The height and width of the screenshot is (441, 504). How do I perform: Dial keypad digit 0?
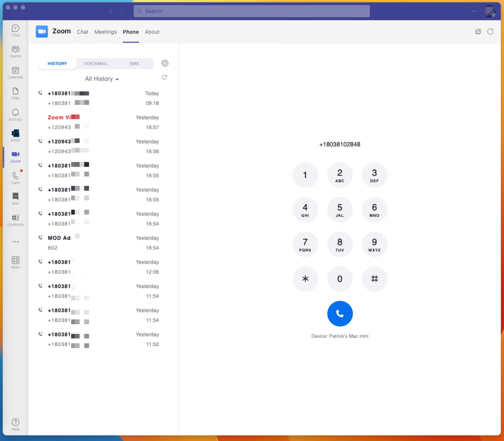click(340, 279)
